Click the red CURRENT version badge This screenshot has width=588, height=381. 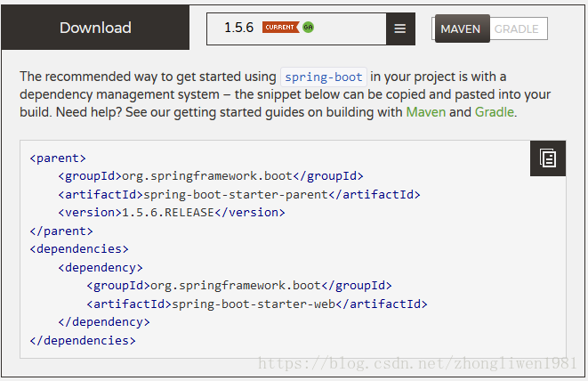click(x=280, y=28)
